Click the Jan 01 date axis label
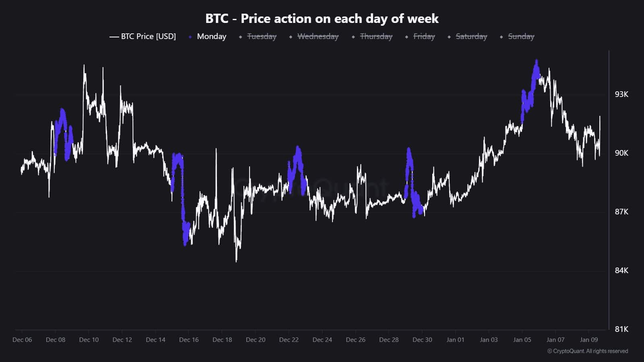 point(455,340)
